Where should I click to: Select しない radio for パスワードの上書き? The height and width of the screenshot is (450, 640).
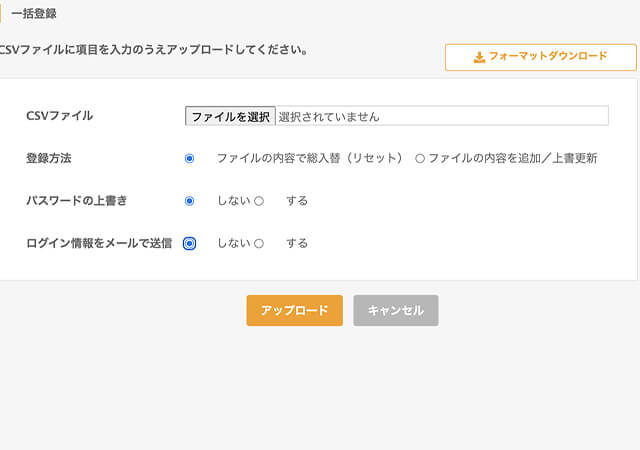pos(189,201)
